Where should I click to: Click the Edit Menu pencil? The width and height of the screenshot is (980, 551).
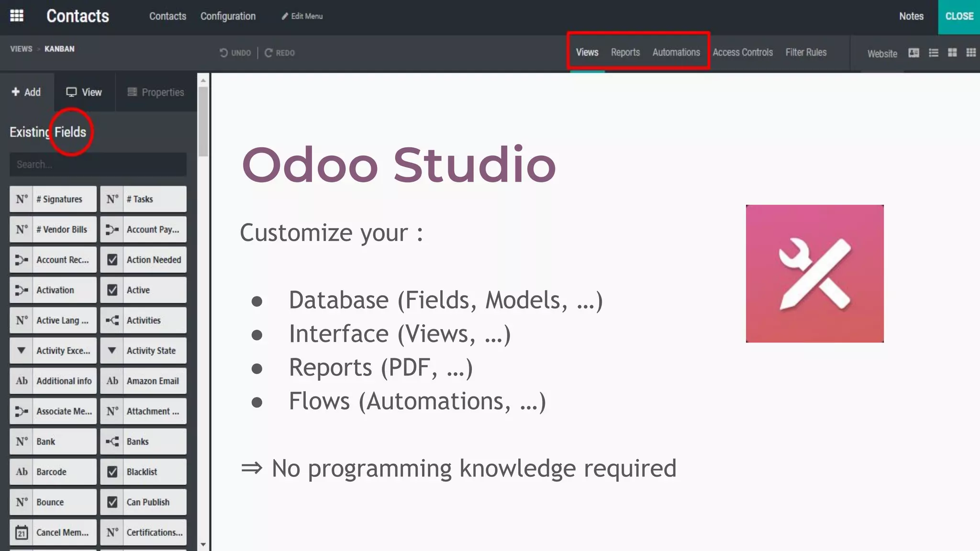[285, 16]
